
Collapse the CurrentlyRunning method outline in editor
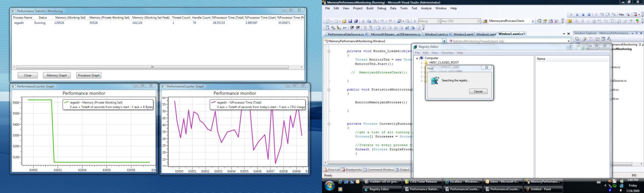point(329,124)
